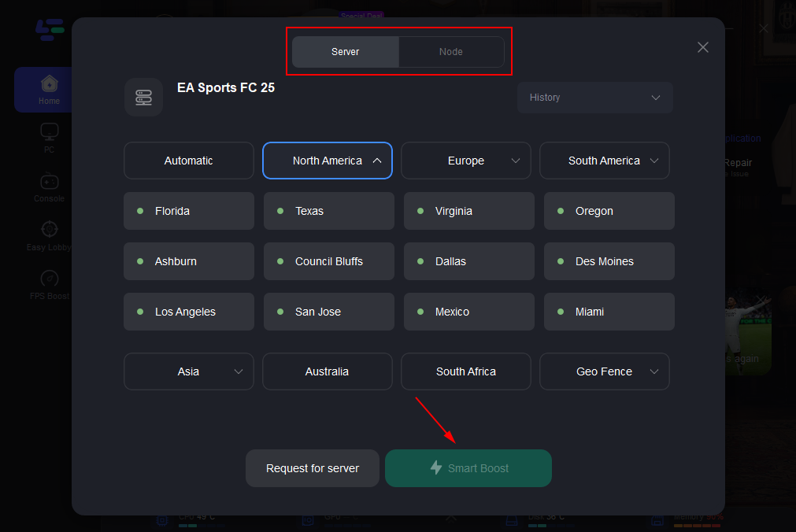Expand the Geo Fence dropdown
796x532 pixels.
605,371
